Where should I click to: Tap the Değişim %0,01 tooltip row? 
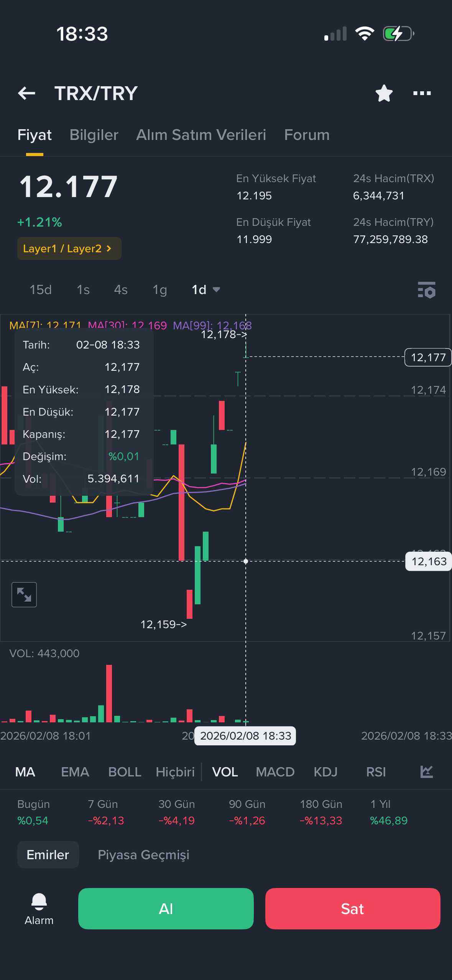point(81,456)
